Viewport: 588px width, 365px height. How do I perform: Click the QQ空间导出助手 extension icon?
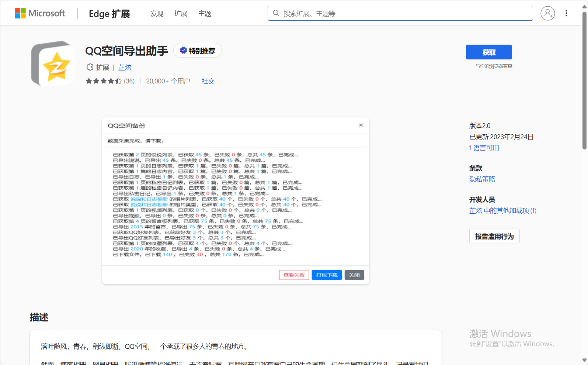click(53, 63)
